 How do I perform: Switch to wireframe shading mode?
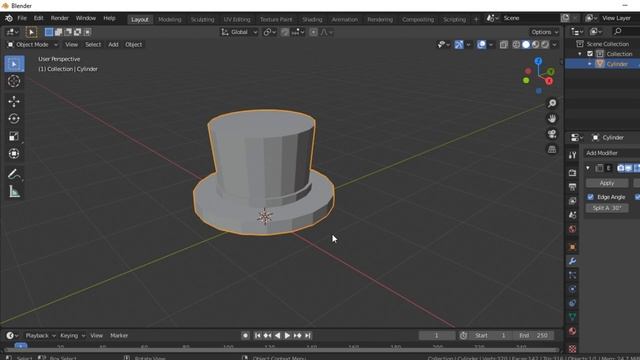coord(516,44)
